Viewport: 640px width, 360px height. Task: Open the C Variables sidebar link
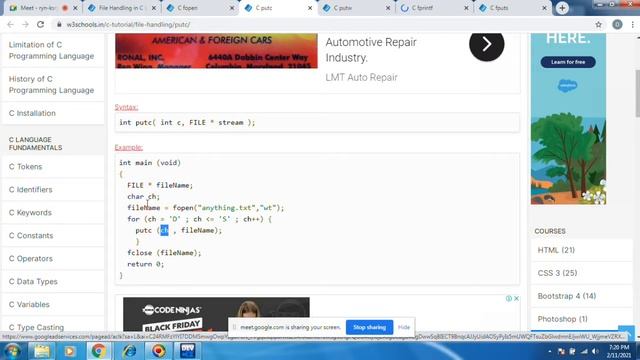[29, 304]
